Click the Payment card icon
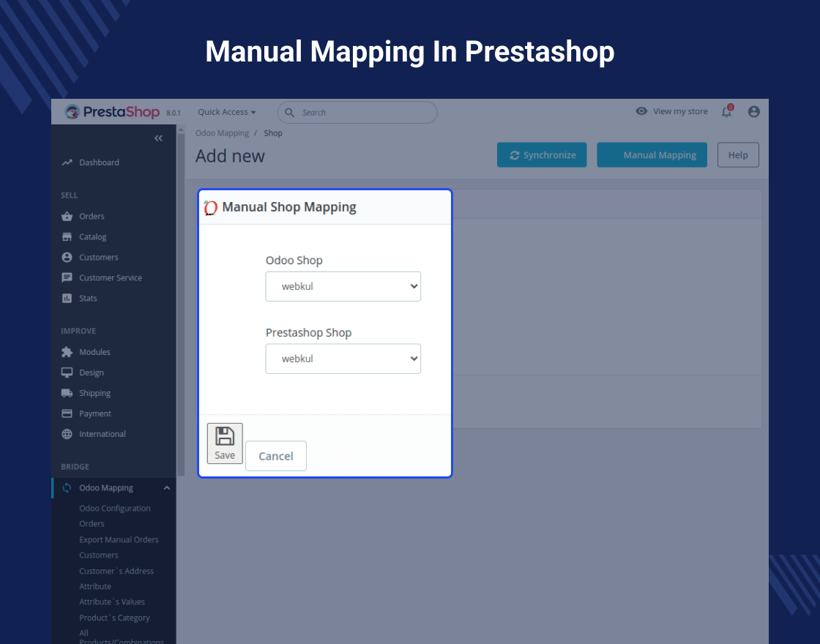This screenshot has height=644, width=820. 67,413
